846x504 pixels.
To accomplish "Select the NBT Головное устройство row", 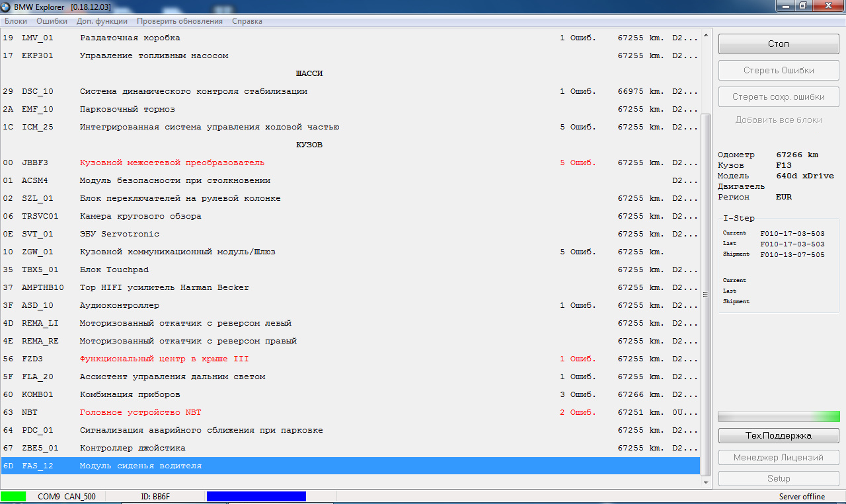I will 140,412.
